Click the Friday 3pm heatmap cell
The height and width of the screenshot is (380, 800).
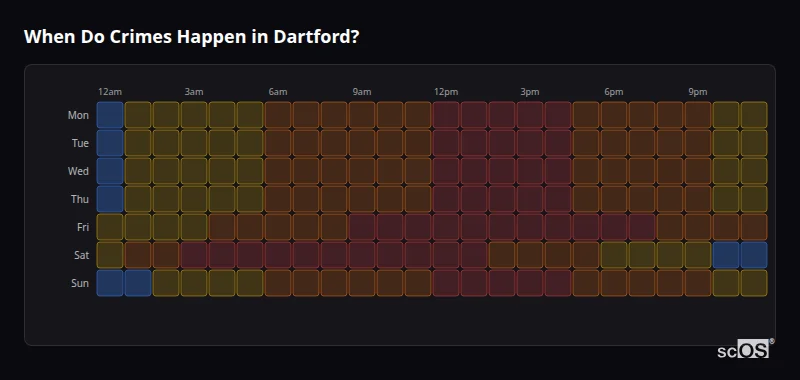click(530, 227)
